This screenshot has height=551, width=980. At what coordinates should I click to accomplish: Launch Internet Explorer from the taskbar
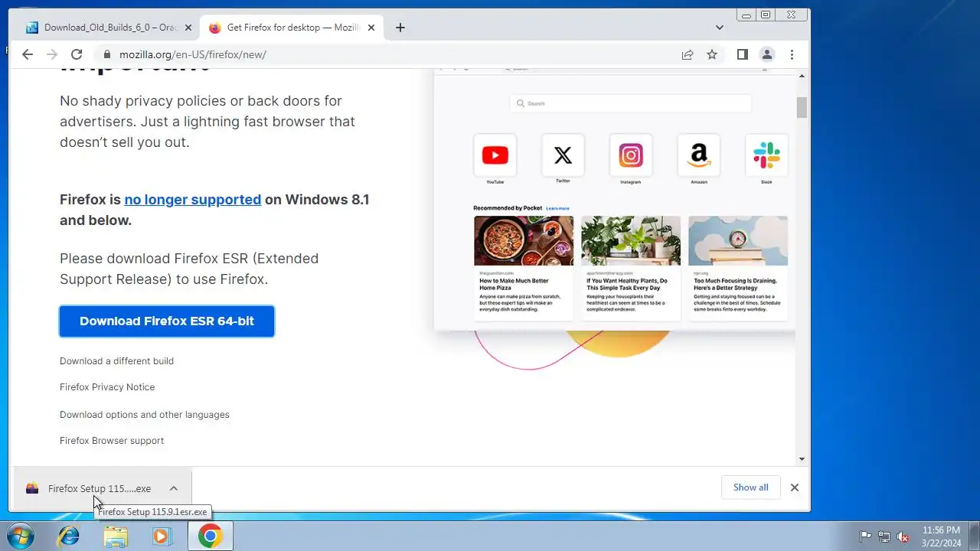pyautogui.click(x=68, y=536)
